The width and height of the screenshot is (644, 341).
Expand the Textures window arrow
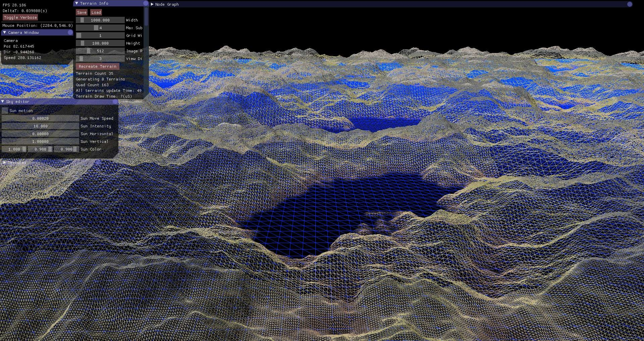point(4,163)
